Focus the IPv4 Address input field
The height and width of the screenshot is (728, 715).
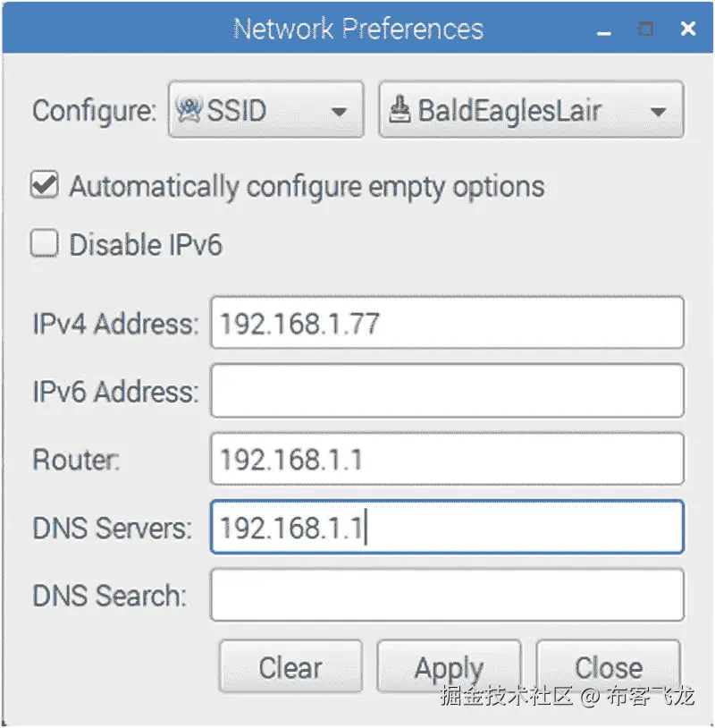(x=447, y=323)
